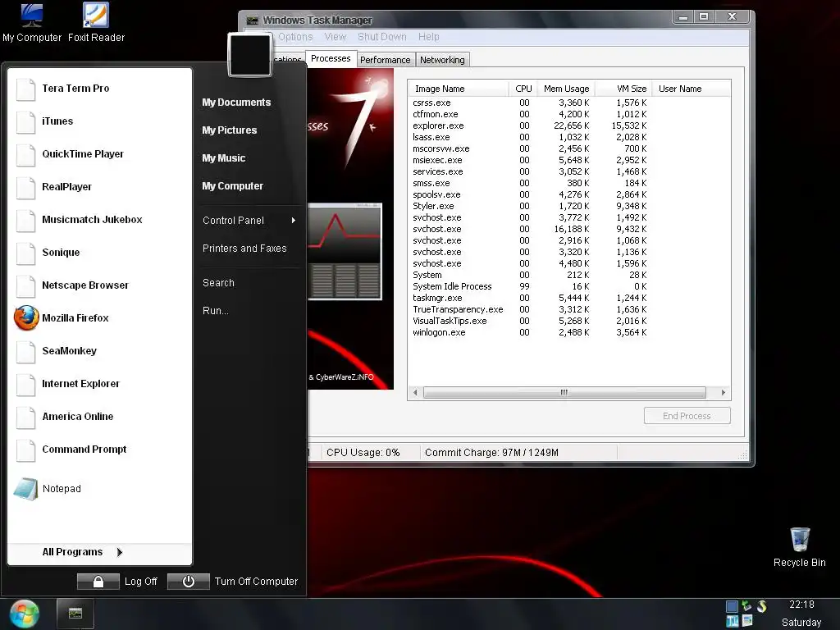Switch to the Performance tab
The height and width of the screenshot is (630, 840).
386,60
